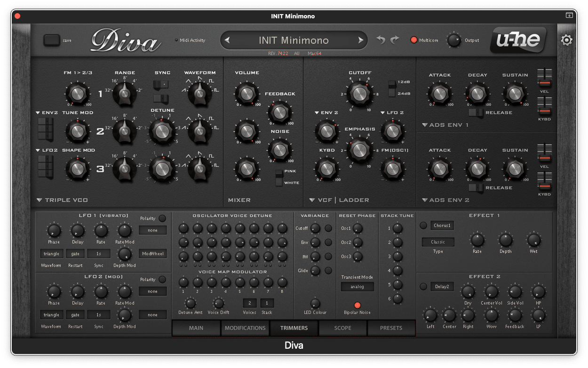Toggle the filter 12dB/24dB slope switch
The width and height of the screenshot is (588, 368).
pyautogui.click(x=391, y=88)
